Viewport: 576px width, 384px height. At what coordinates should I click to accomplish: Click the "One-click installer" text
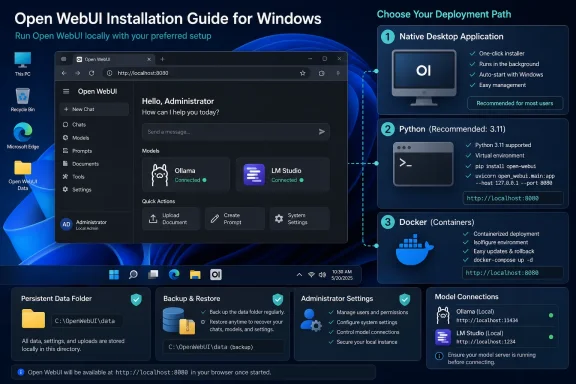pos(501,53)
